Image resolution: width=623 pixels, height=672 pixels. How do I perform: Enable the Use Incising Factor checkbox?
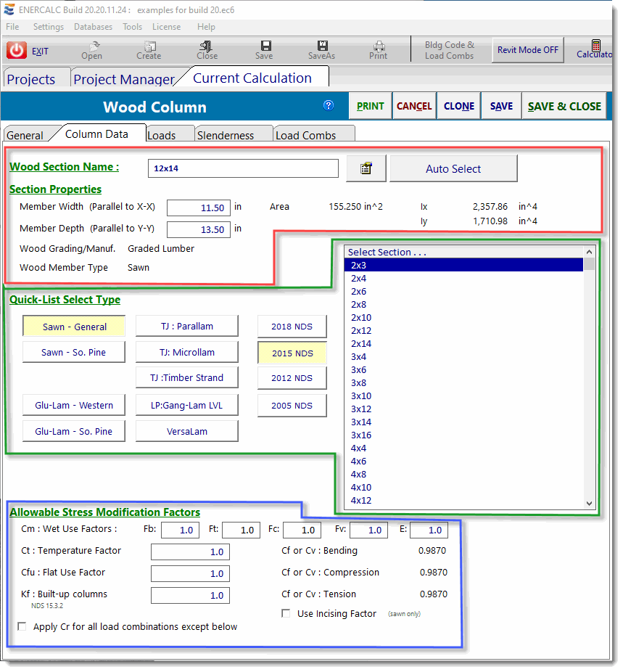pyautogui.click(x=286, y=614)
